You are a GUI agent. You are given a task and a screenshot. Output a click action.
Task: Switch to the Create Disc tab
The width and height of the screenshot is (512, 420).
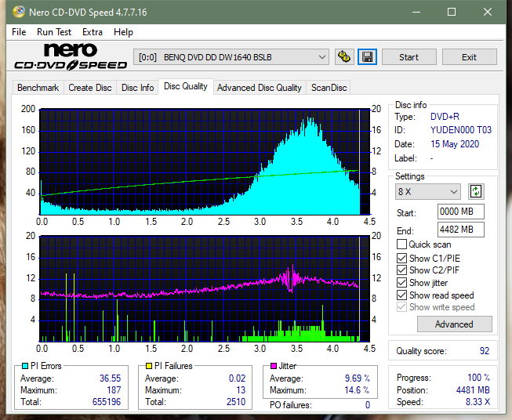click(90, 88)
